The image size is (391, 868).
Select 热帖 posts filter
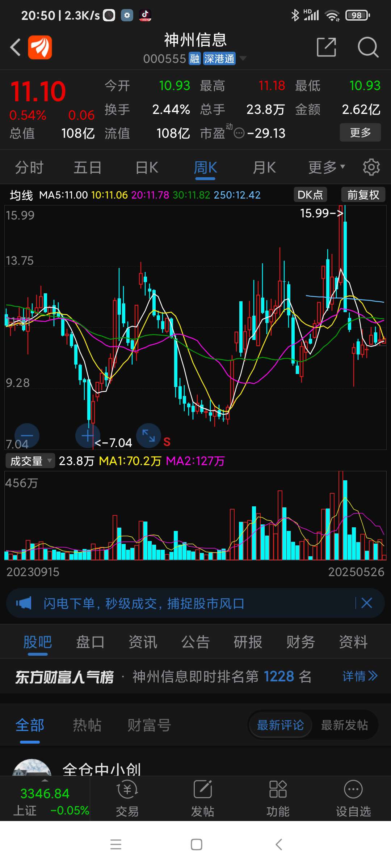[x=87, y=725]
